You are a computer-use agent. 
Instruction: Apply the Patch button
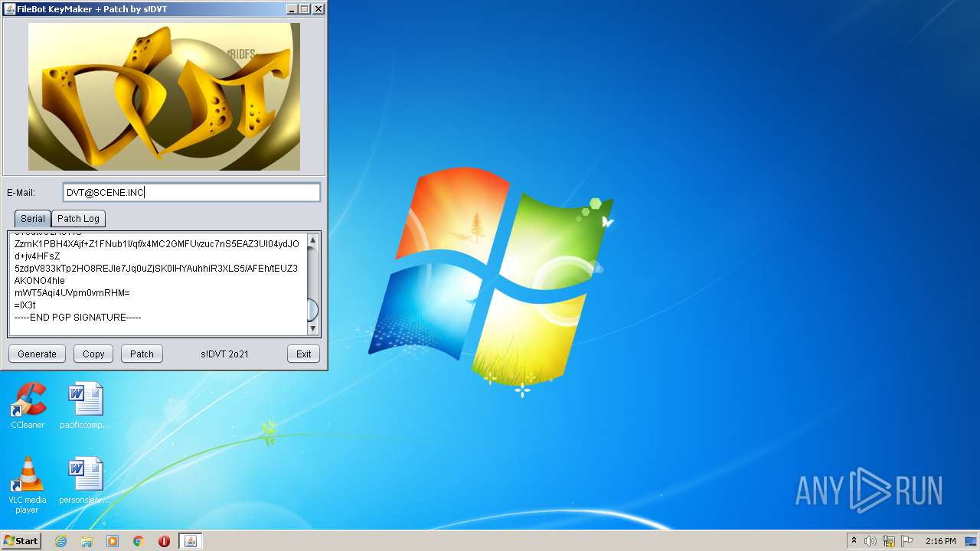tap(142, 354)
